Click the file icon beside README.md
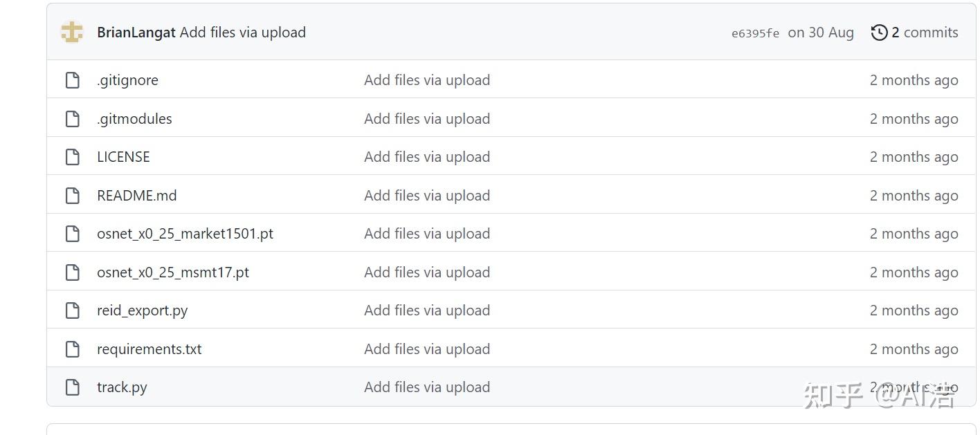This screenshot has height=435, width=980. (x=73, y=196)
